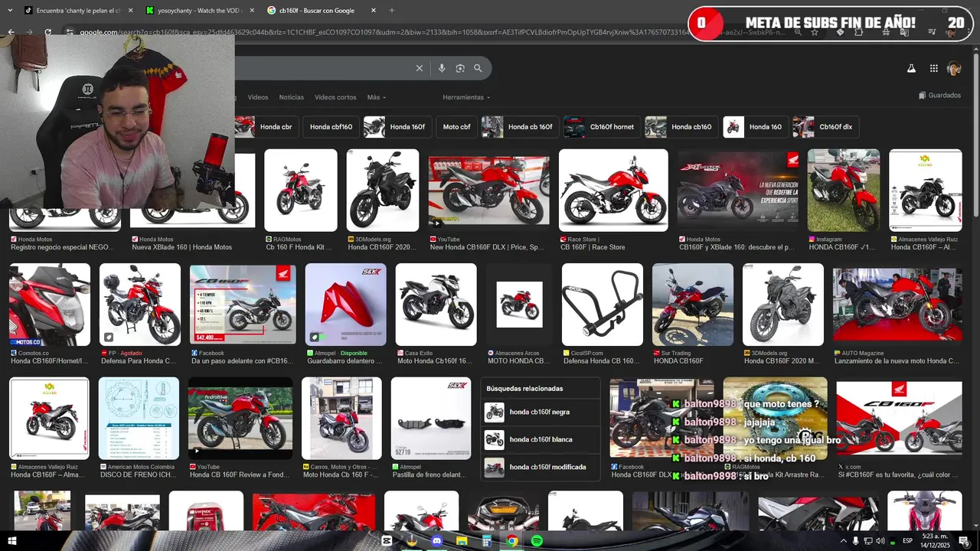The image size is (980, 551).
Task: Select the 'Cb160f dlx' suggestion chip
Action: tap(825, 127)
